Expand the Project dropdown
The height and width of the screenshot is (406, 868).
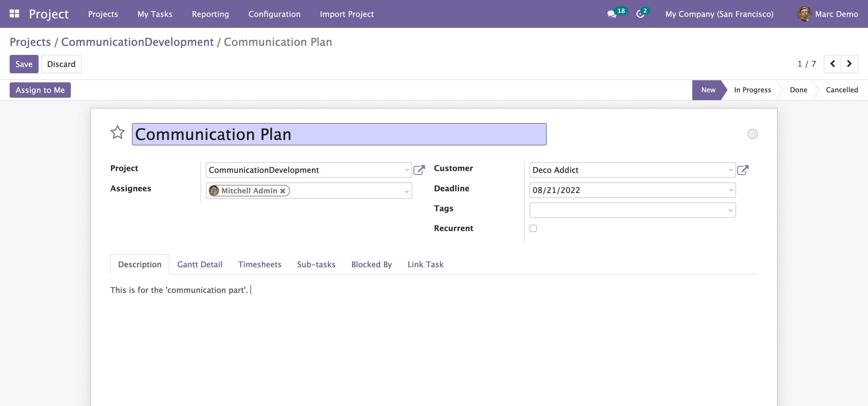[x=407, y=170]
